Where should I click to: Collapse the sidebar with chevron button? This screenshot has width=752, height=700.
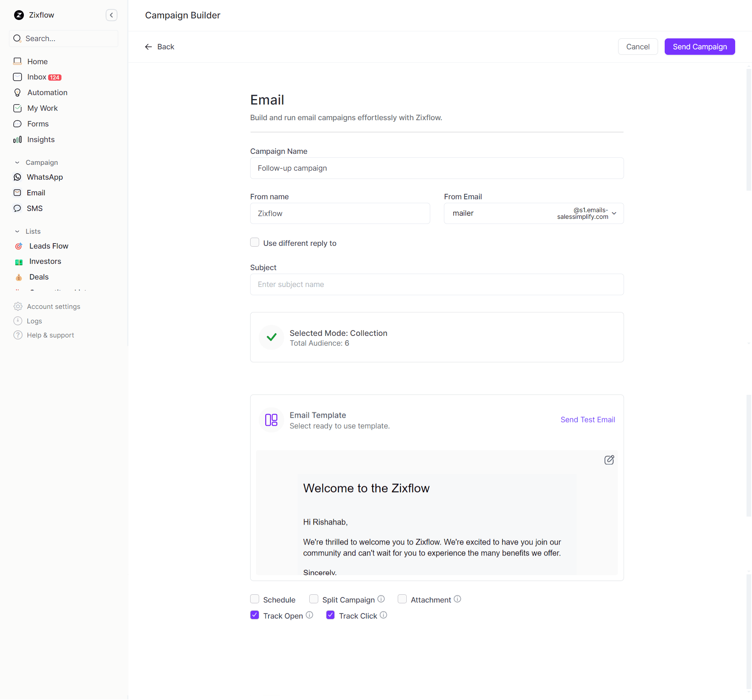112,15
